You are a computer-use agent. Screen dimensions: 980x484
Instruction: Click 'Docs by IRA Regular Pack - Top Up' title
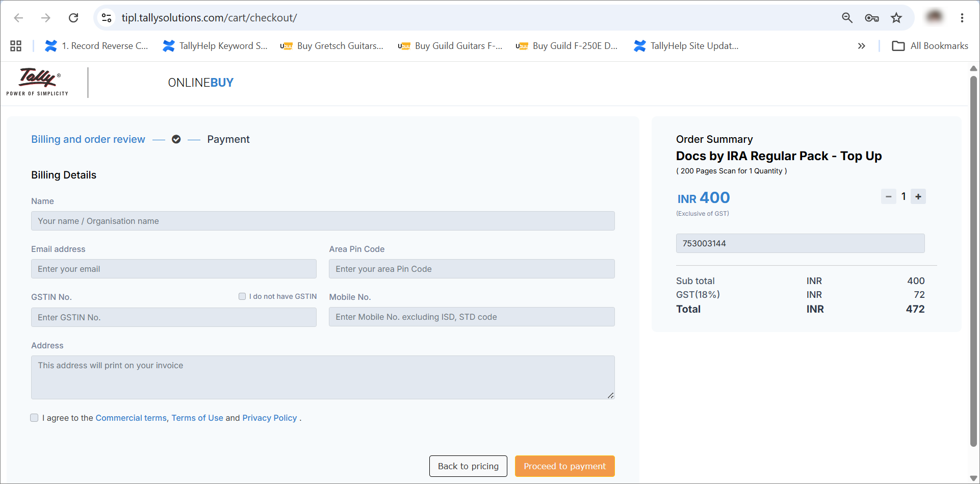tap(779, 156)
